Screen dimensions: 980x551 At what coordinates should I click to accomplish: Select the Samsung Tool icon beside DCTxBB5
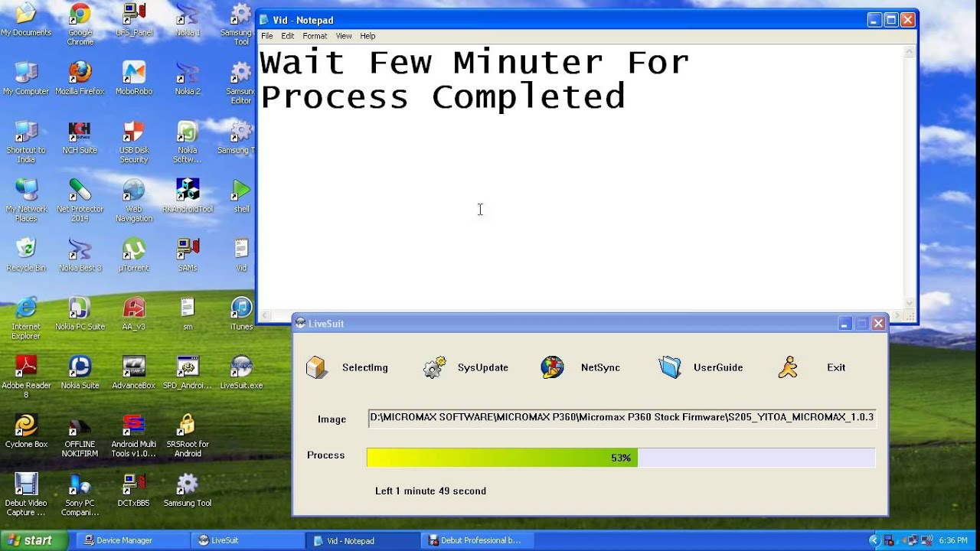pyautogui.click(x=188, y=491)
